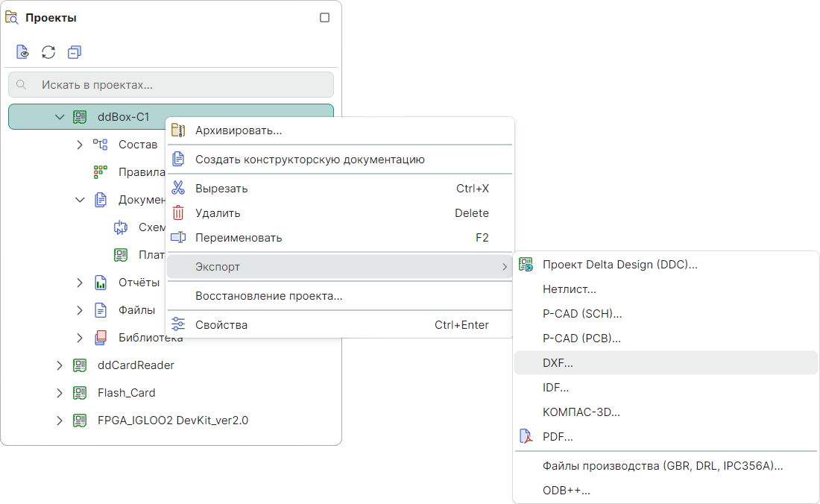This screenshot has height=504, width=820.
Task: Click the magnifier icon in search field
Action: tap(22, 85)
